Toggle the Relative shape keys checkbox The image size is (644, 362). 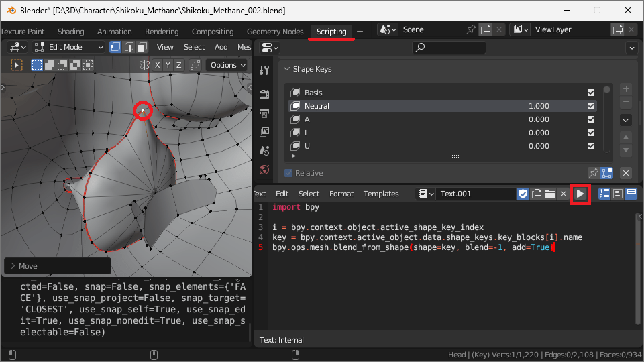(288, 173)
